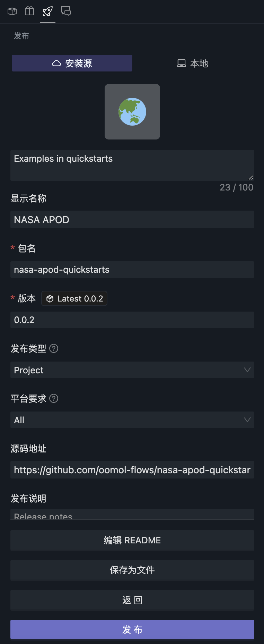Click the nasa-apod-quickstarts package name field
This screenshot has height=644, width=264.
(132, 270)
